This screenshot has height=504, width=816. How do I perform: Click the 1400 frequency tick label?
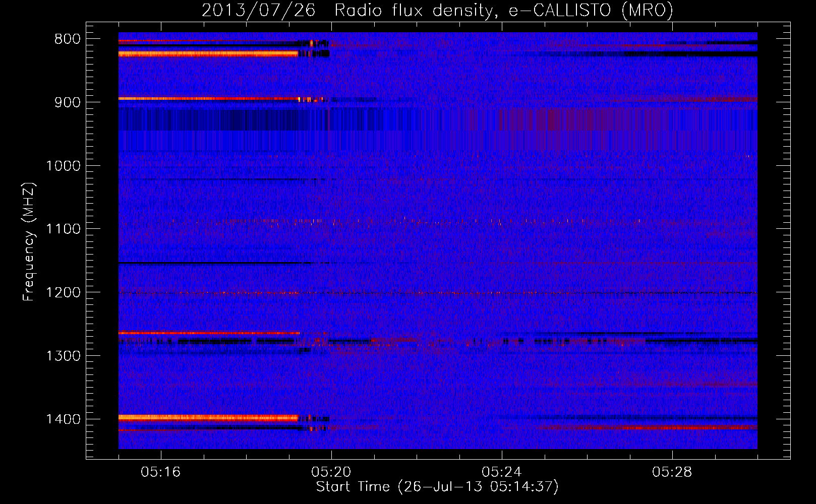click(64, 419)
